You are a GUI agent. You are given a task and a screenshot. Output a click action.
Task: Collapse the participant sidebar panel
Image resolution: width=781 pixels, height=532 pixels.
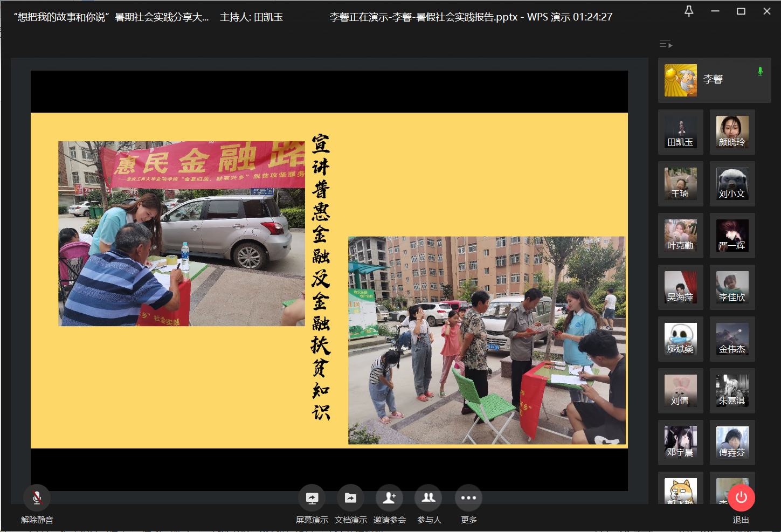point(666,44)
